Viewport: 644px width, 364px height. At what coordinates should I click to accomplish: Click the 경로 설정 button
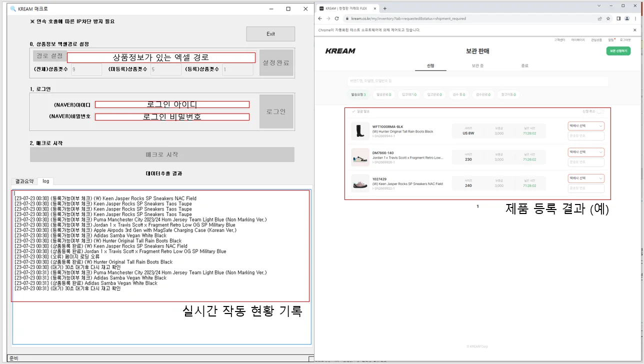click(x=49, y=56)
